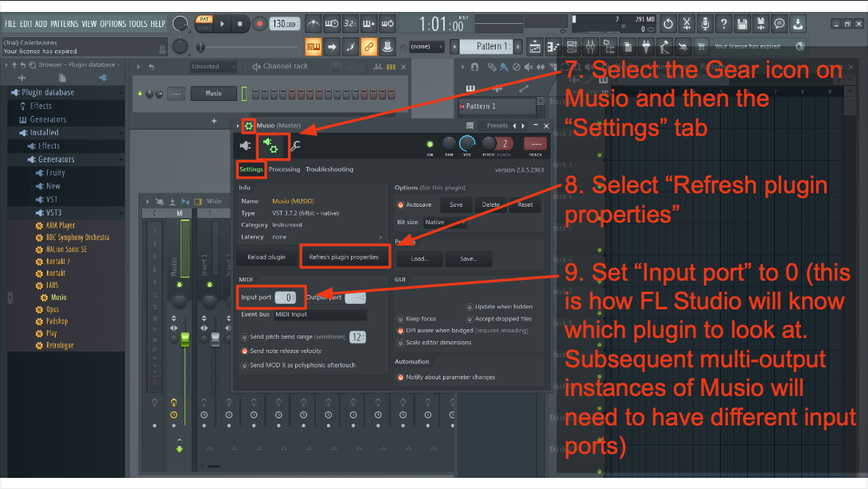This screenshot has height=489, width=868.
Task: Click the Load... presets button
Action: pos(419,259)
